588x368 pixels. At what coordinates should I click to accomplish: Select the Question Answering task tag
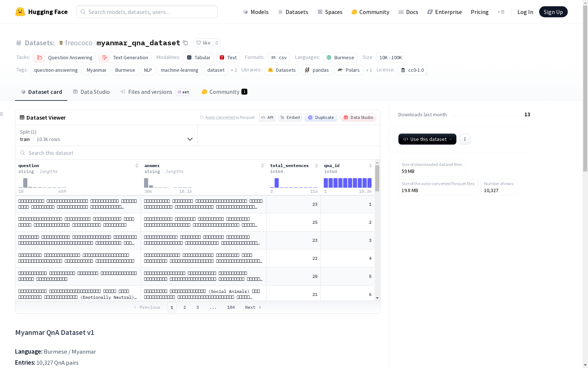pyautogui.click(x=65, y=57)
